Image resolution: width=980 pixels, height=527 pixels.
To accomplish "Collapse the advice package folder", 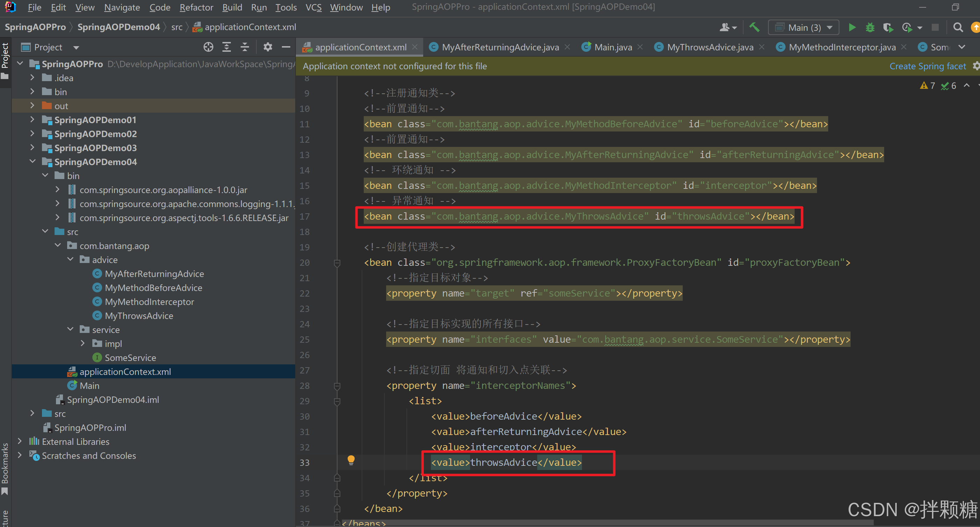I will pos(70,259).
